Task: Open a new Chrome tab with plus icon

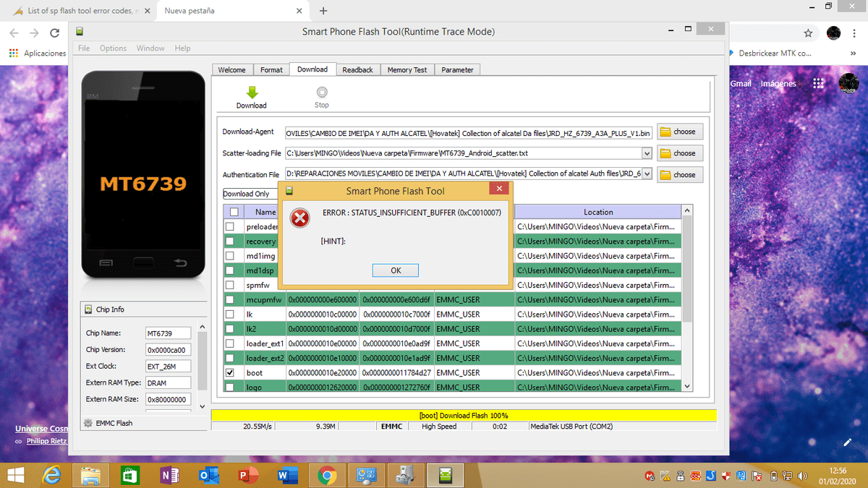Action: pyautogui.click(x=323, y=11)
